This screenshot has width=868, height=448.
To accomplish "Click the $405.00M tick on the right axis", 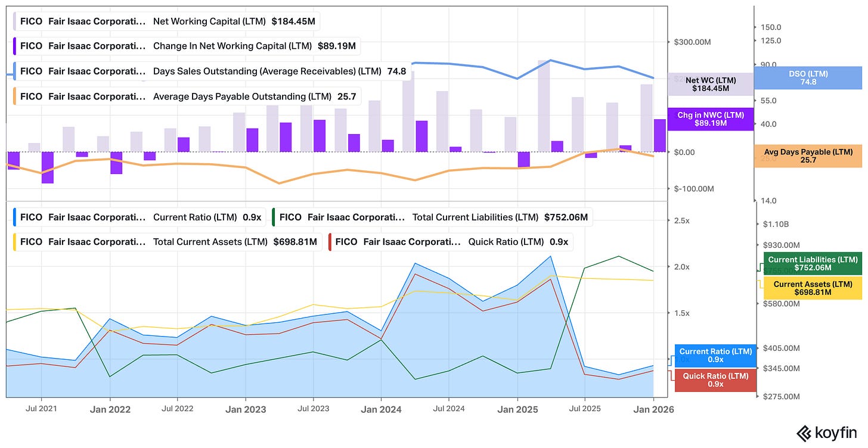I will click(782, 348).
